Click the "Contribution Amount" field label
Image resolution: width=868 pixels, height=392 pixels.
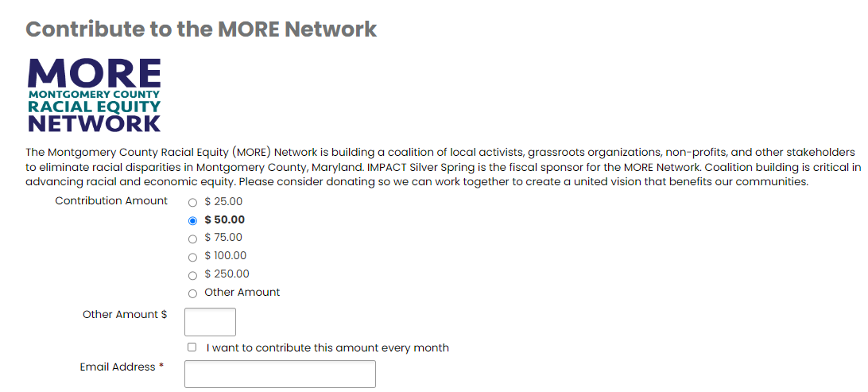click(111, 201)
